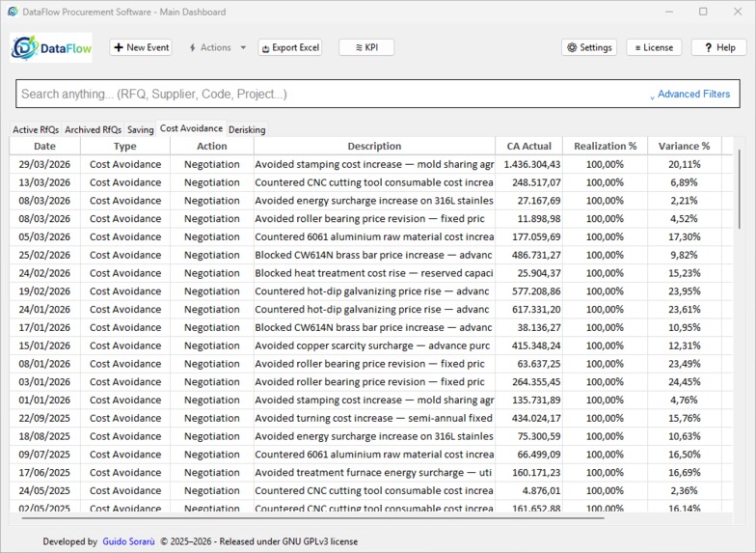Switch to the Active RfQs tab

(36, 129)
